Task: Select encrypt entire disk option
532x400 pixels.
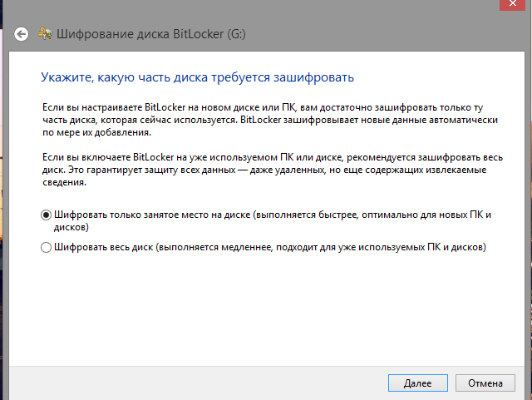Action: 46,247
